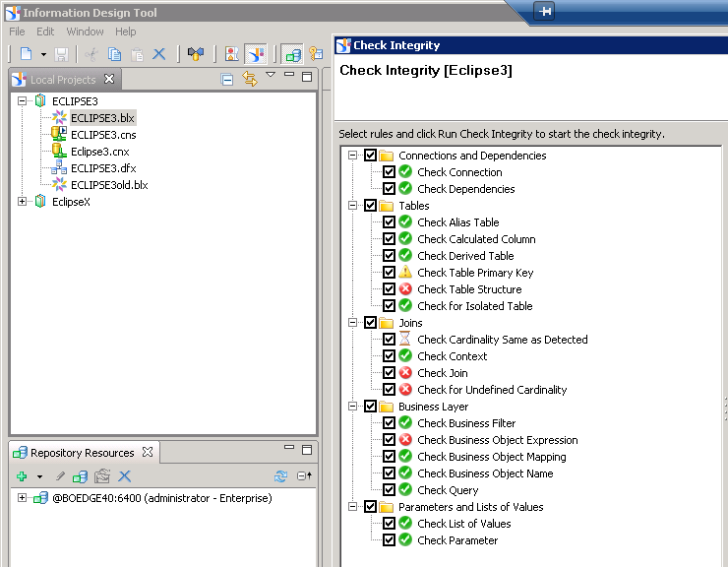728x567 pixels.
Task: Open Local Projects view menu triangle
Action: 271,75
